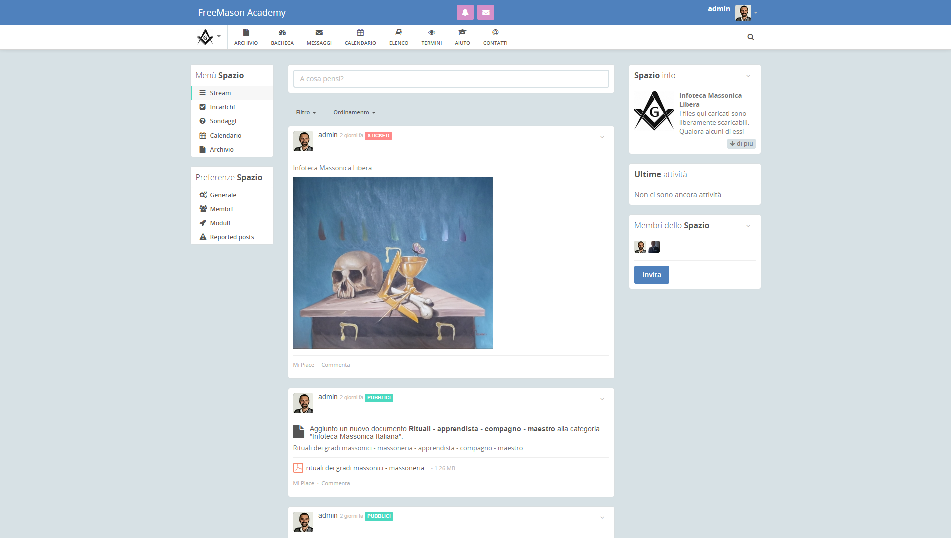Click the first member avatar in Membri dello Spazio
The width and height of the screenshot is (951, 538).
click(640, 247)
